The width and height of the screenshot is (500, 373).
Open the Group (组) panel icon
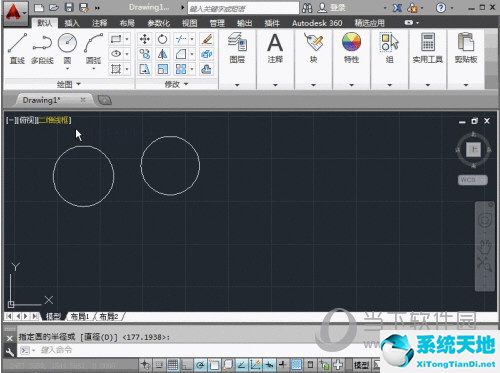[390, 42]
